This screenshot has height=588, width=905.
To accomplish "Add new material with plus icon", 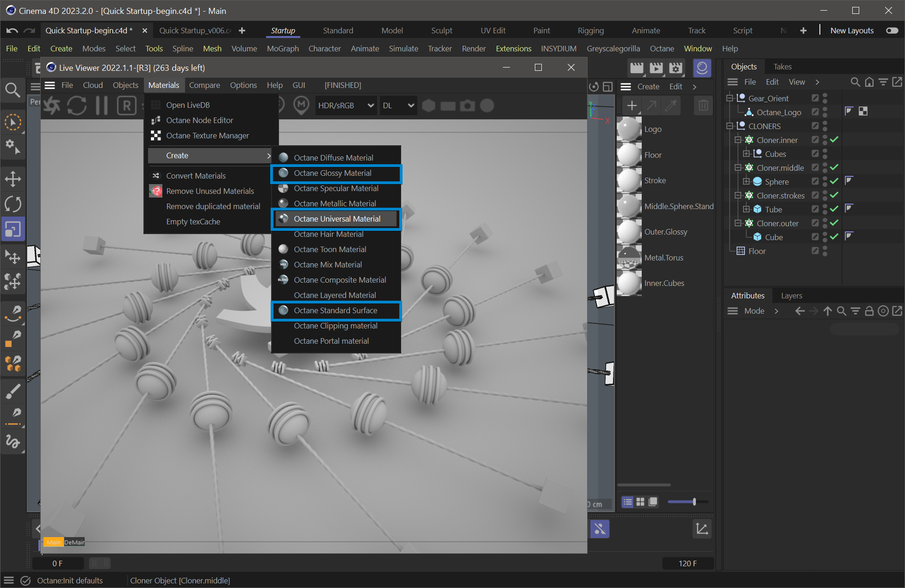I will (x=632, y=105).
